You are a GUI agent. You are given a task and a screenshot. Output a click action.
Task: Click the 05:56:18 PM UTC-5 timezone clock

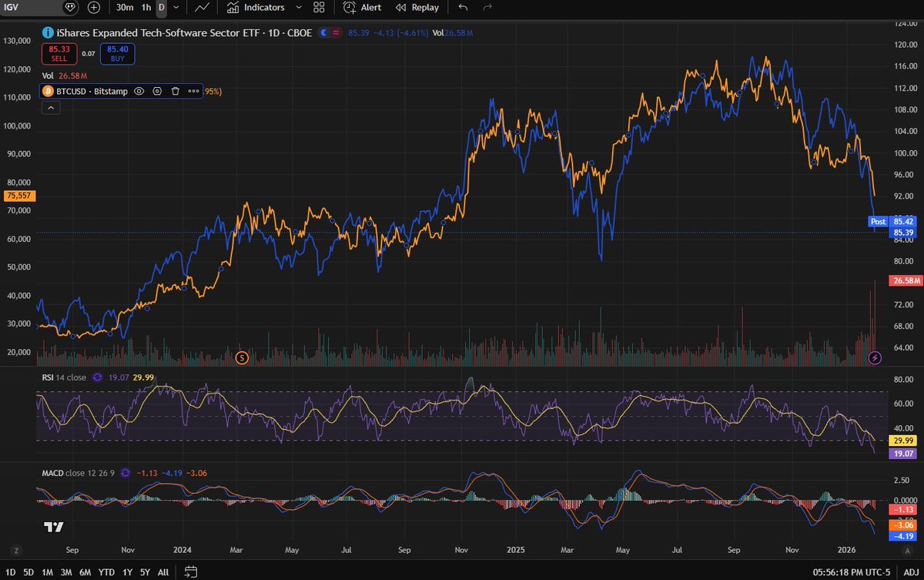click(x=852, y=572)
